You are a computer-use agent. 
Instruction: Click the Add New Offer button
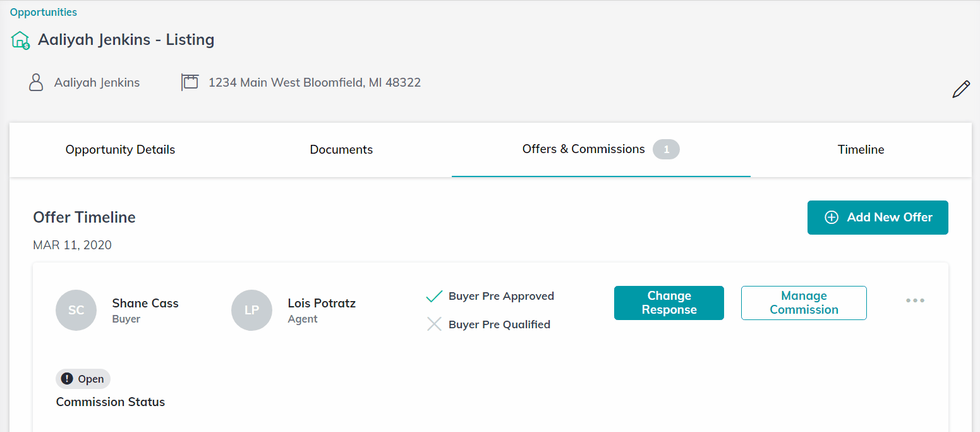point(878,218)
